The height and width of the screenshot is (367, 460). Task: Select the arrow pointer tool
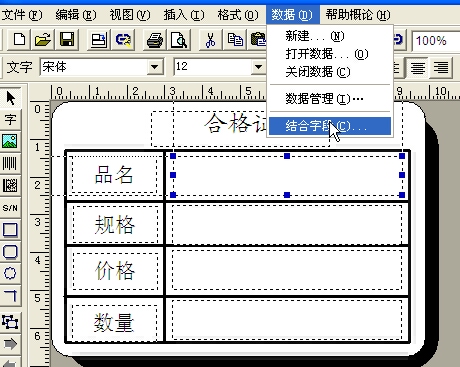[10, 98]
